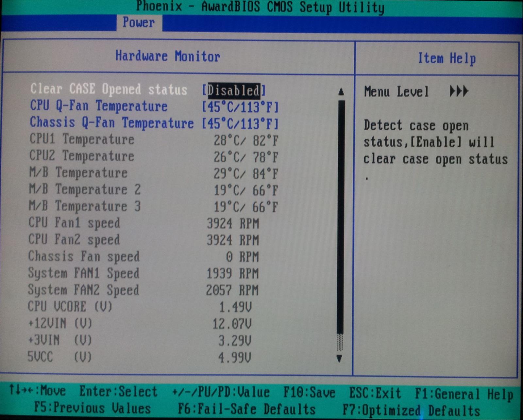This screenshot has width=523, height=420.
Task: Click the M/B Temperature label
Action: point(78,172)
